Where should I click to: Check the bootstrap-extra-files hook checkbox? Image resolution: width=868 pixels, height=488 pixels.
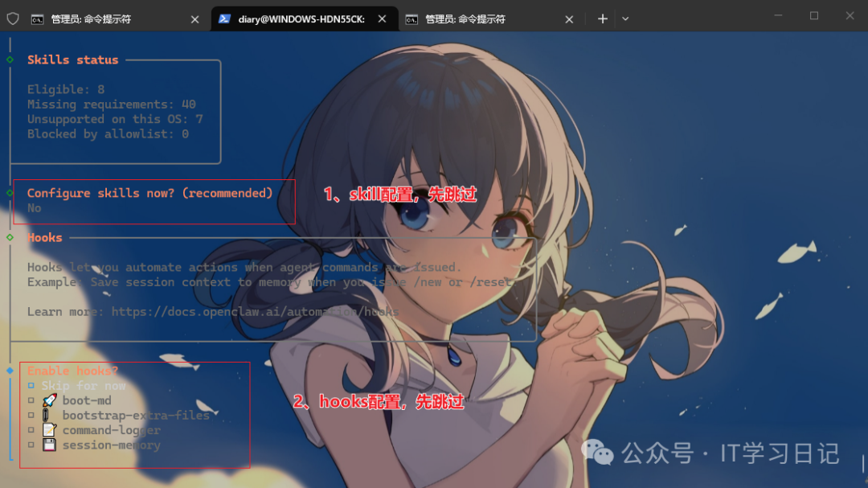[31, 416]
